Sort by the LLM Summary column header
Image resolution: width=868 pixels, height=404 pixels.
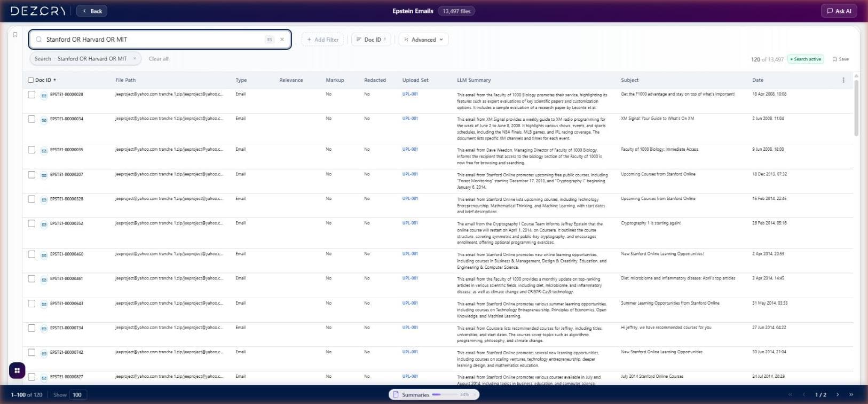tap(474, 80)
